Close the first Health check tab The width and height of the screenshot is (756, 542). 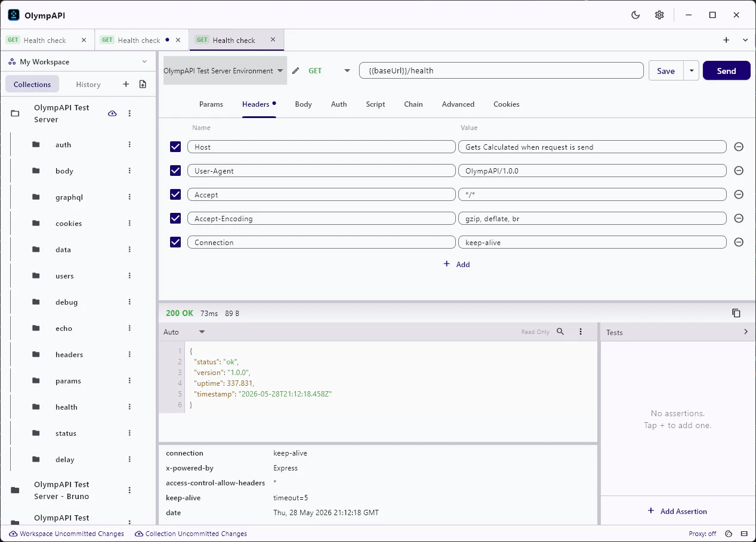click(84, 40)
